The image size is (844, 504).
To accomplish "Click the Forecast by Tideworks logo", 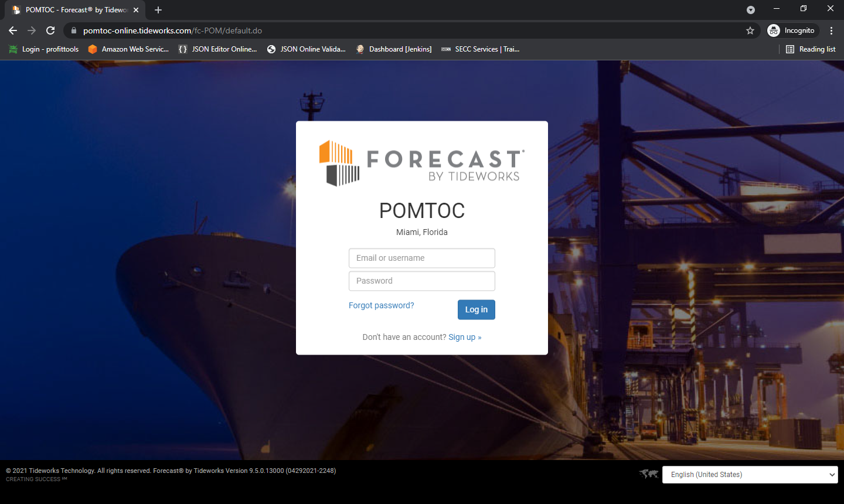I will (422, 164).
